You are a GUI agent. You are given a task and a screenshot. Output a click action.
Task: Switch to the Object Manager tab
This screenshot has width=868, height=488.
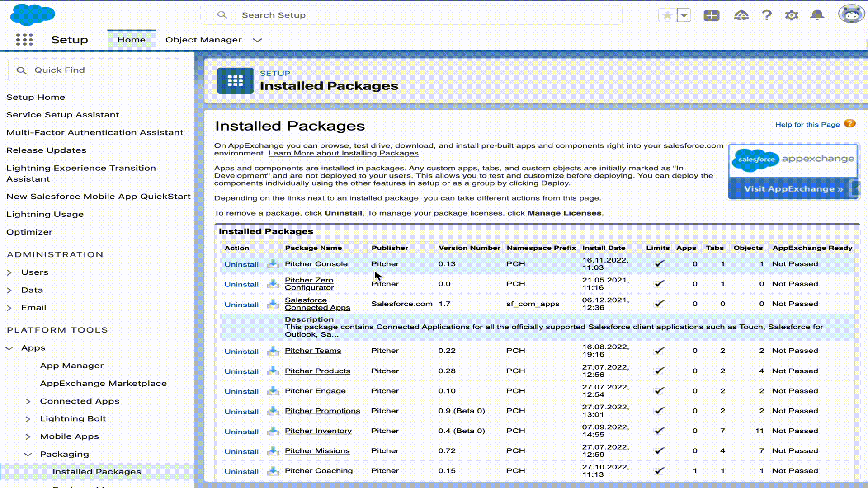tap(203, 40)
